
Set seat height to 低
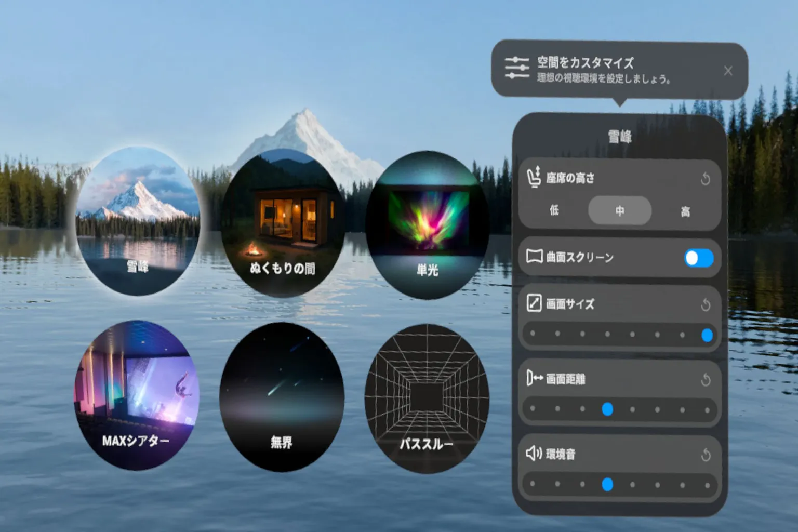(x=554, y=210)
